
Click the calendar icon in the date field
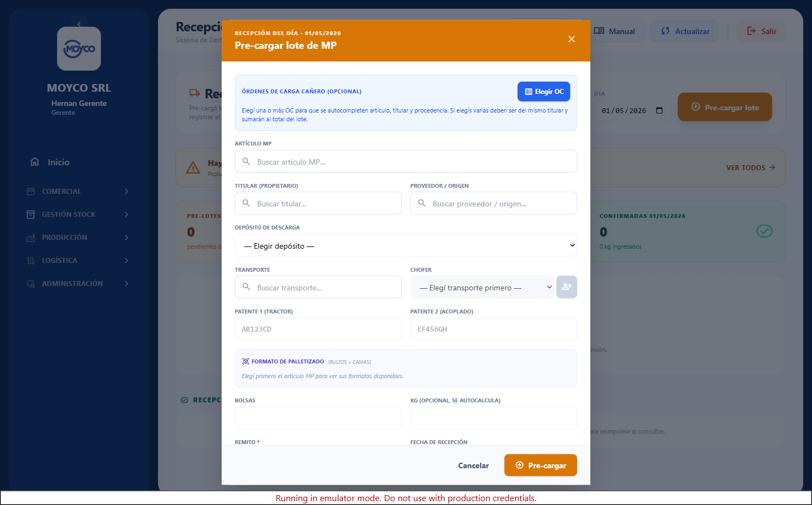pyautogui.click(x=659, y=110)
